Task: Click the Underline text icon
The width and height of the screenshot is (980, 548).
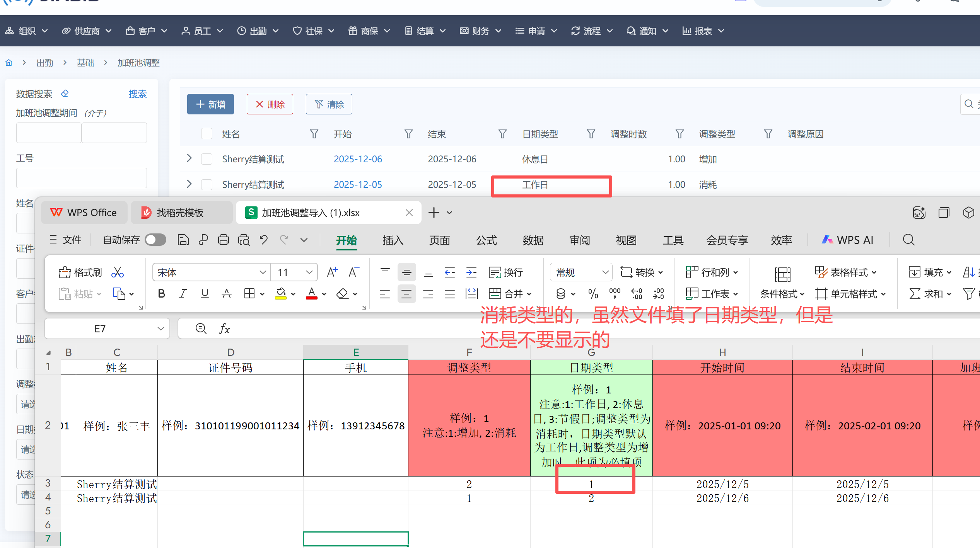Action: [205, 294]
